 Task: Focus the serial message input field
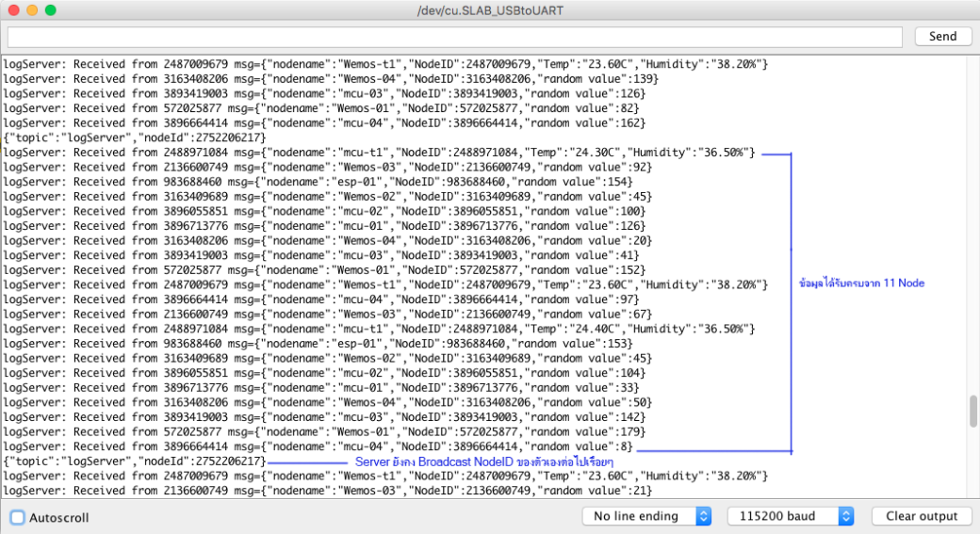(x=456, y=37)
